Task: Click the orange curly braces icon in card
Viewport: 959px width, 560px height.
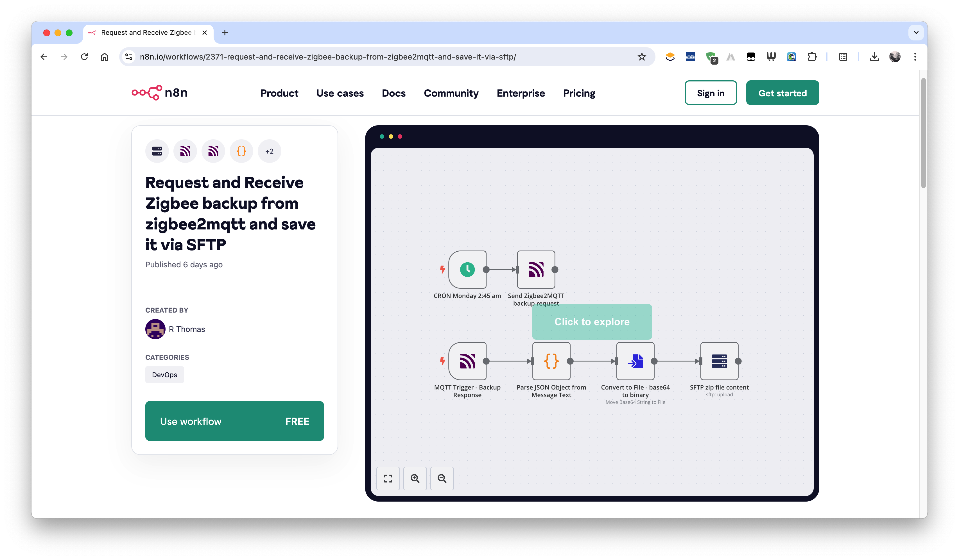Action: [x=241, y=151]
